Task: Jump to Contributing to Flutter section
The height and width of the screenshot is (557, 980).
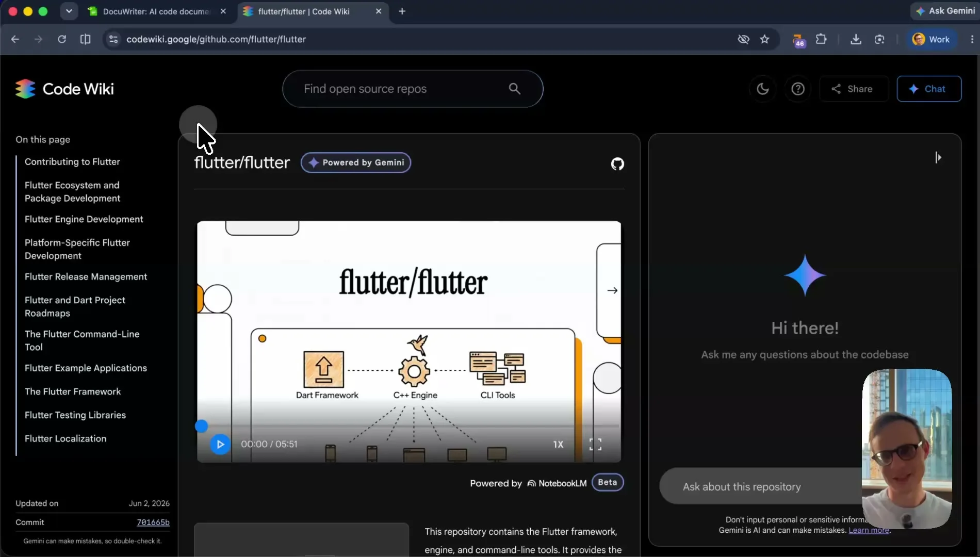Action: tap(72, 161)
